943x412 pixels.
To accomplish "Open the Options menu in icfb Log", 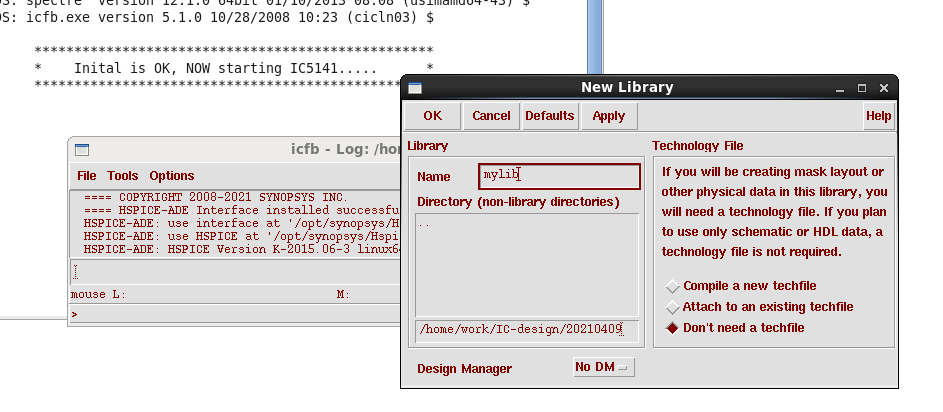I will (171, 176).
